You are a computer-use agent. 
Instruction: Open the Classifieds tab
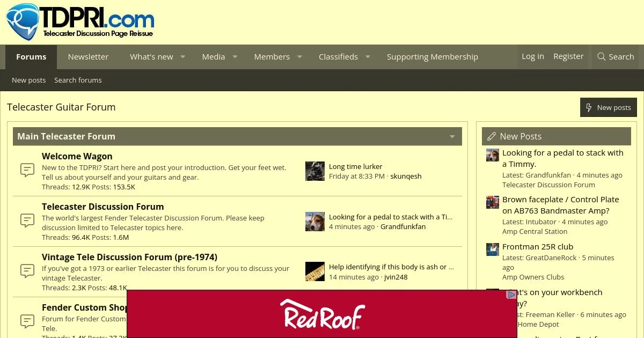coord(338,57)
